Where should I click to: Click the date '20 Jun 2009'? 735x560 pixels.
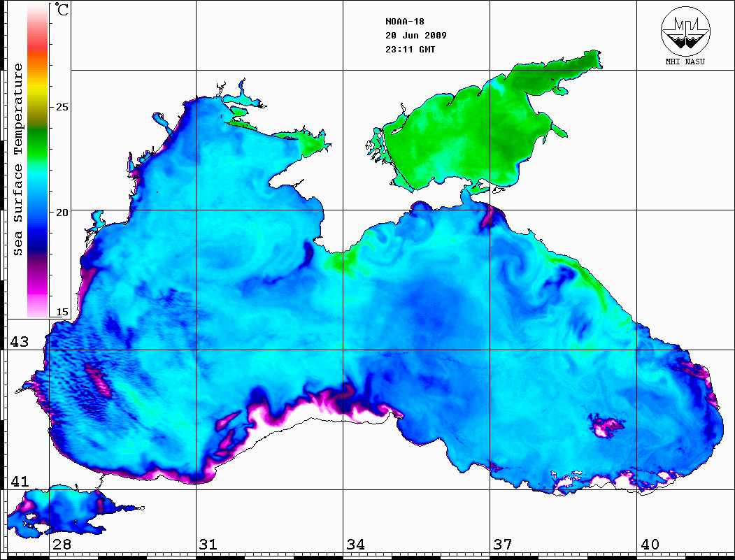tap(416, 36)
